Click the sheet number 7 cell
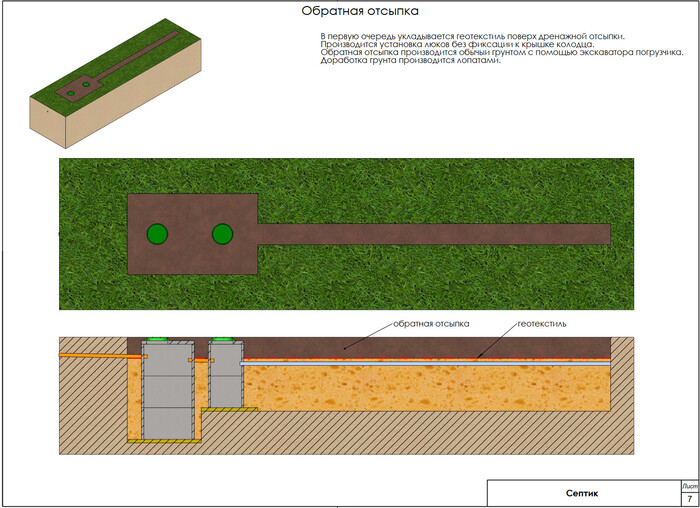The height and width of the screenshot is (508, 700). pyautogui.click(x=689, y=497)
